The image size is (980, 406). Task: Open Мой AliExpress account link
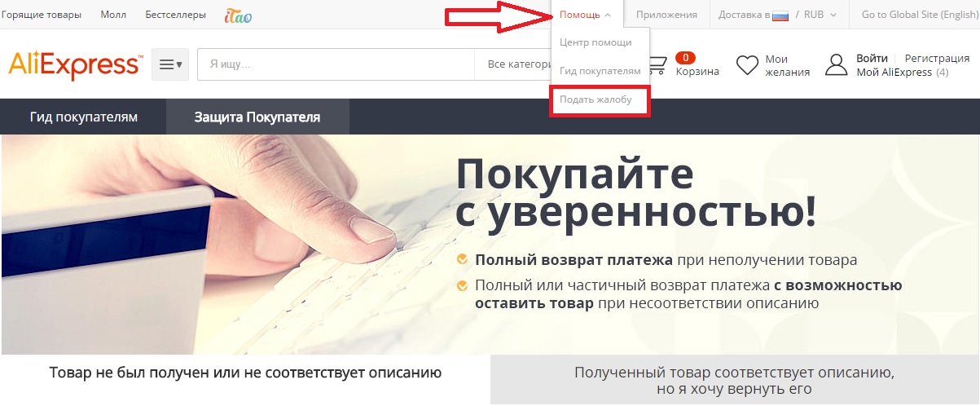pos(903,73)
